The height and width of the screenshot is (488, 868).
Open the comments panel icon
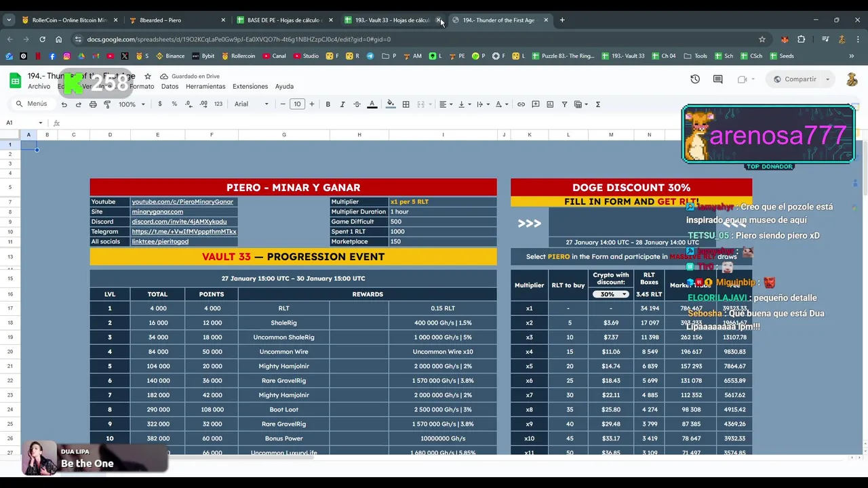point(717,79)
